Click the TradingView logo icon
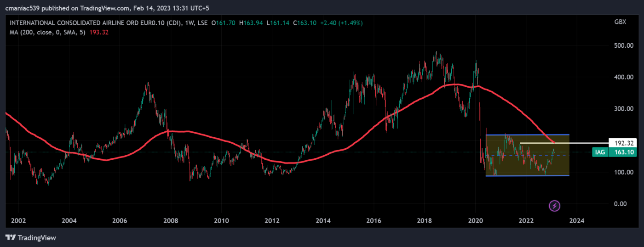 point(9,237)
